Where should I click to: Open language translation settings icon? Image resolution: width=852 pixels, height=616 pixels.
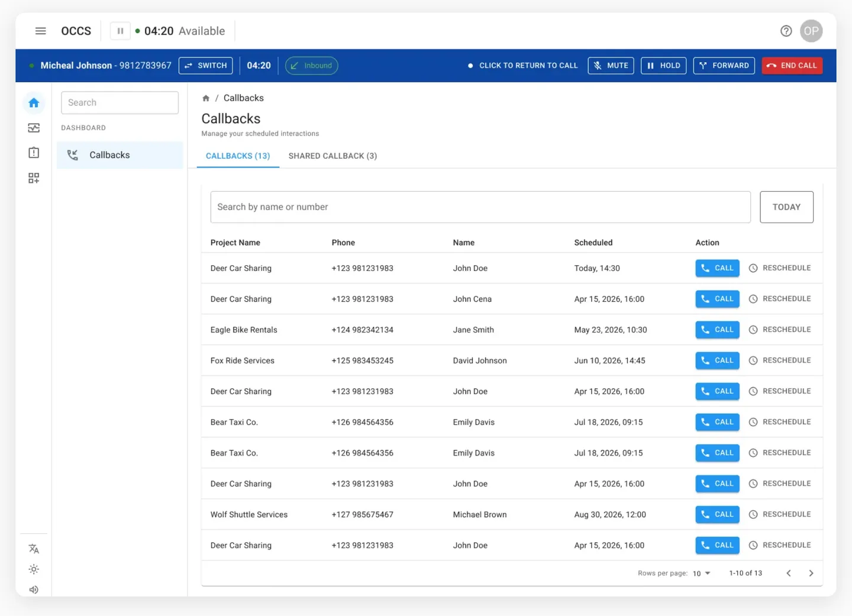click(x=34, y=549)
